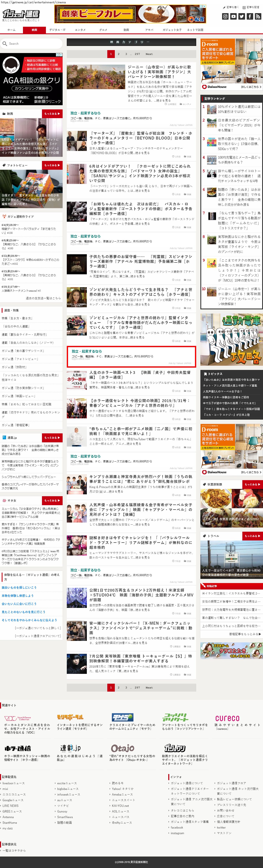Open ranking item 4 about 100均充電池
The height and width of the screenshot is (868, 263).
pyautogui.click(x=239, y=160)
